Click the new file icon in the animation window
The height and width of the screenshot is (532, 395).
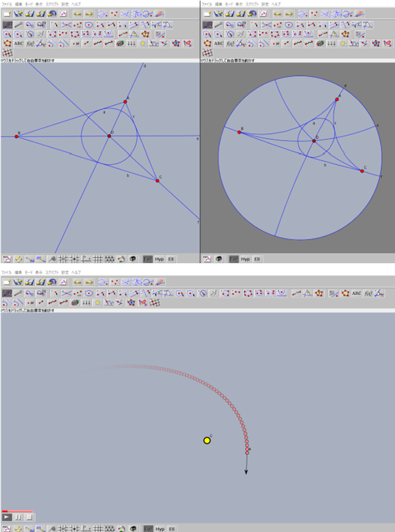tap(7, 284)
